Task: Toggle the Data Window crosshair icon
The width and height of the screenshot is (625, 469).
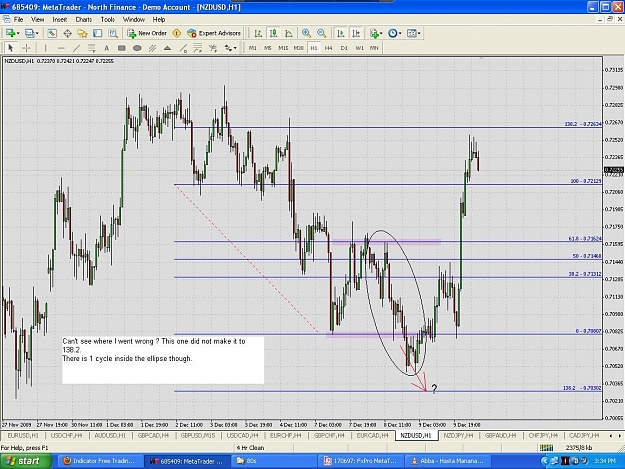Action: [x=67, y=33]
